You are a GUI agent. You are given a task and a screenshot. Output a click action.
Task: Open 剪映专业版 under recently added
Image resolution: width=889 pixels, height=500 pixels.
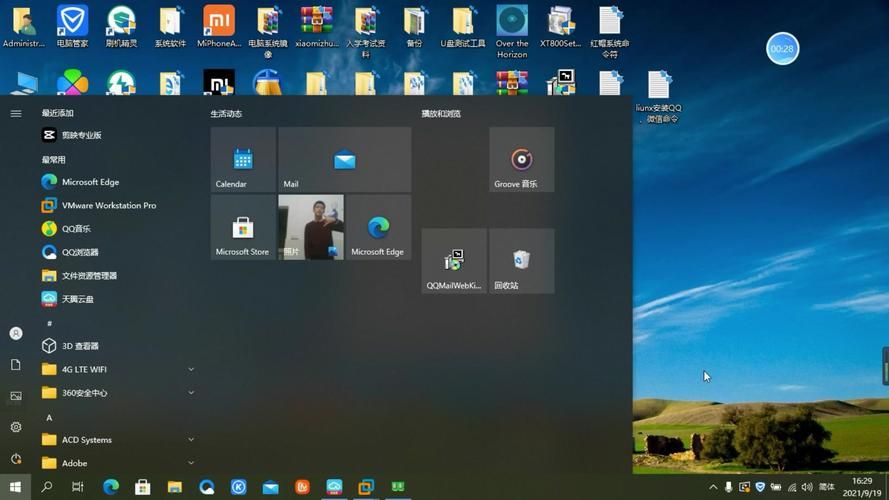pos(81,135)
